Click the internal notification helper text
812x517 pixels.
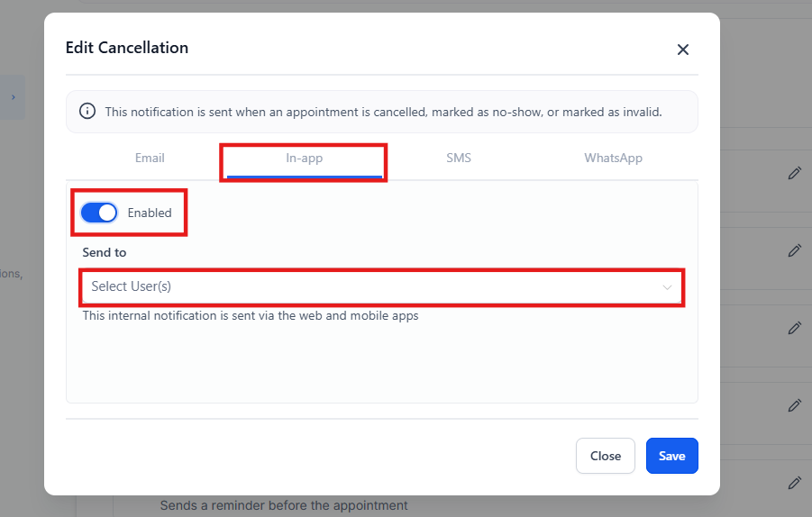[251, 316]
